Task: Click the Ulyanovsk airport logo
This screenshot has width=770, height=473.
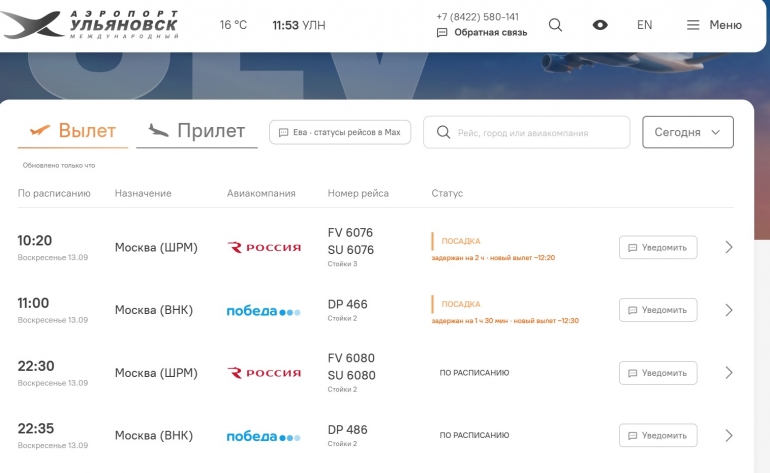Action: coord(90,25)
